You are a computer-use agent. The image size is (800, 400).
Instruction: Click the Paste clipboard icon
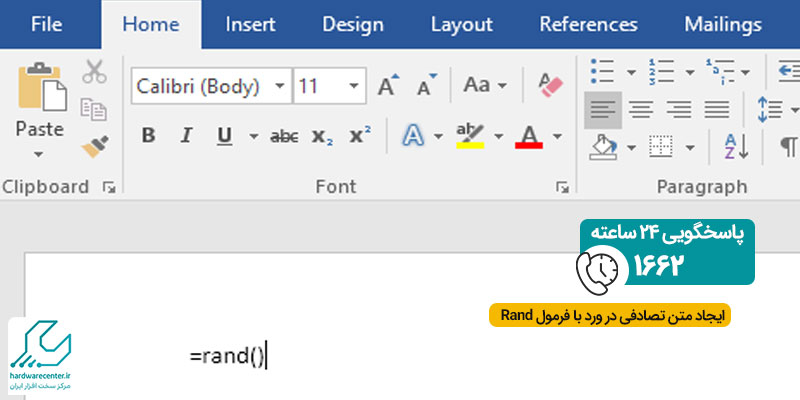(x=42, y=87)
